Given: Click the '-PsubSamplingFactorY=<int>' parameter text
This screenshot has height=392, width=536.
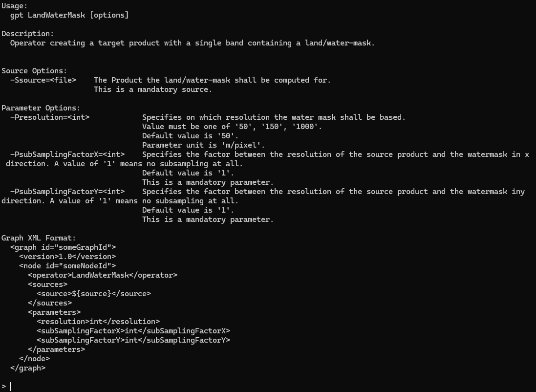Looking at the screenshot, I should click(x=67, y=192).
